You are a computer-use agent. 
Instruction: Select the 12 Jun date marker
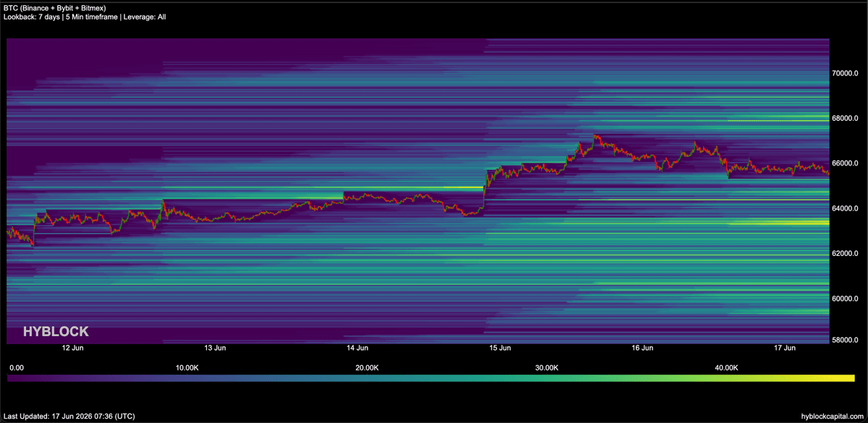[x=71, y=349]
